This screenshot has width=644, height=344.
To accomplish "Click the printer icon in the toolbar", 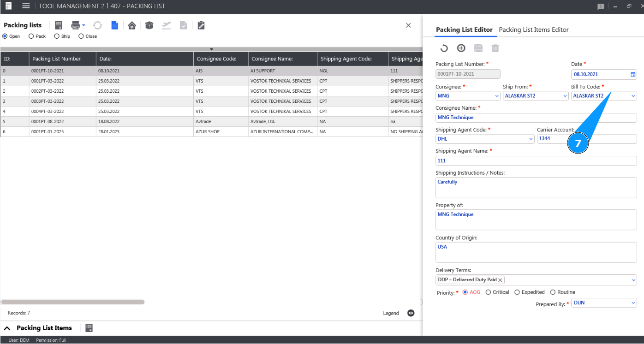I will tap(76, 25).
